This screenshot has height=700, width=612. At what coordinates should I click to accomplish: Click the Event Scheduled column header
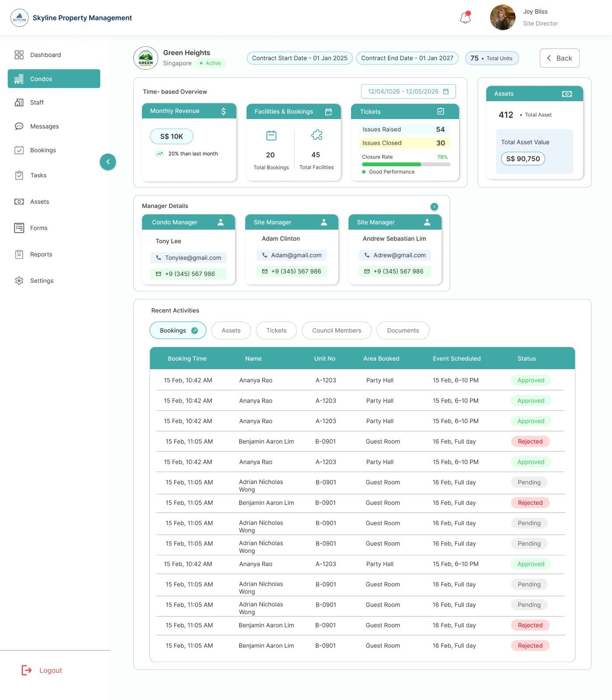[x=457, y=358]
